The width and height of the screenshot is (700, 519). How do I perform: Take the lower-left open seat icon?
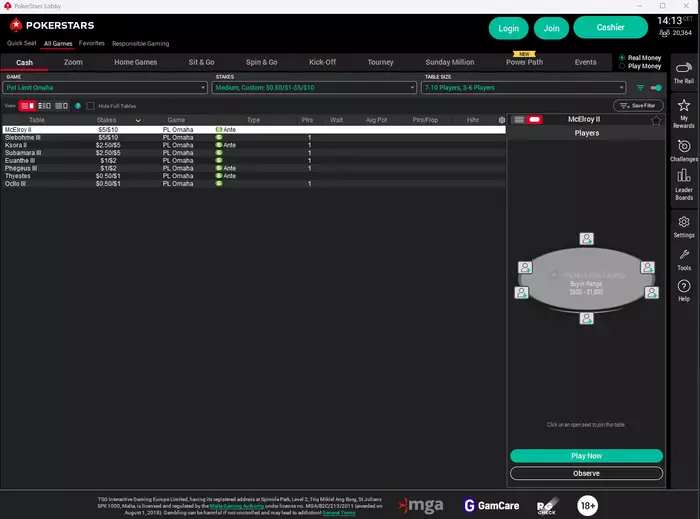click(521, 292)
